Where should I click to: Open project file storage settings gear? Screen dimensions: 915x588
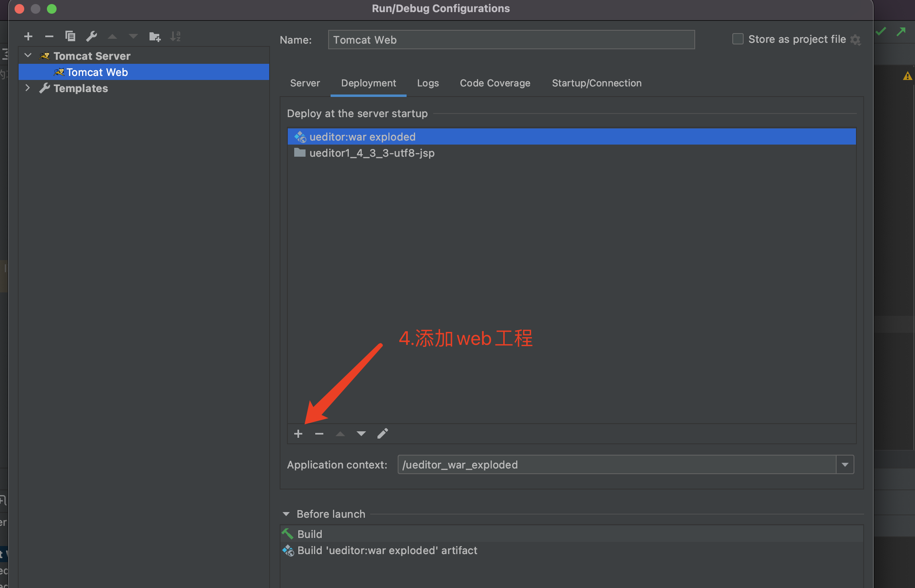tap(855, 40)
